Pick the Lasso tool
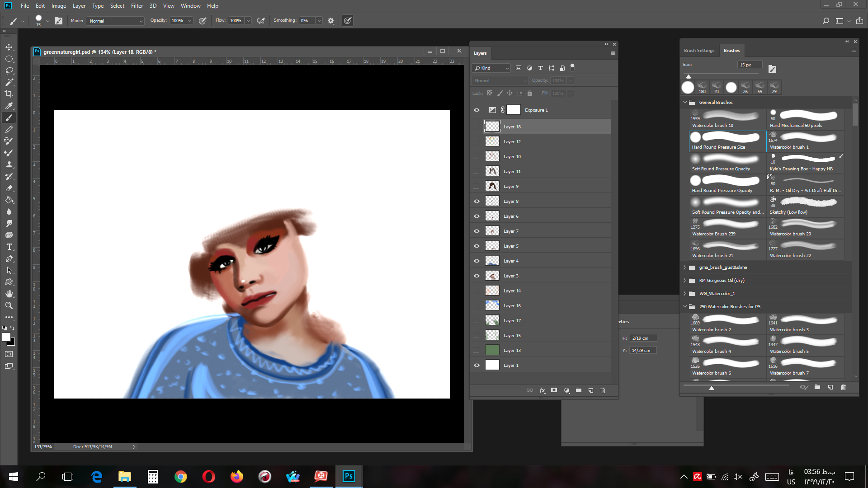The width and height of the screenshot is (868, 488). (9, 70)
